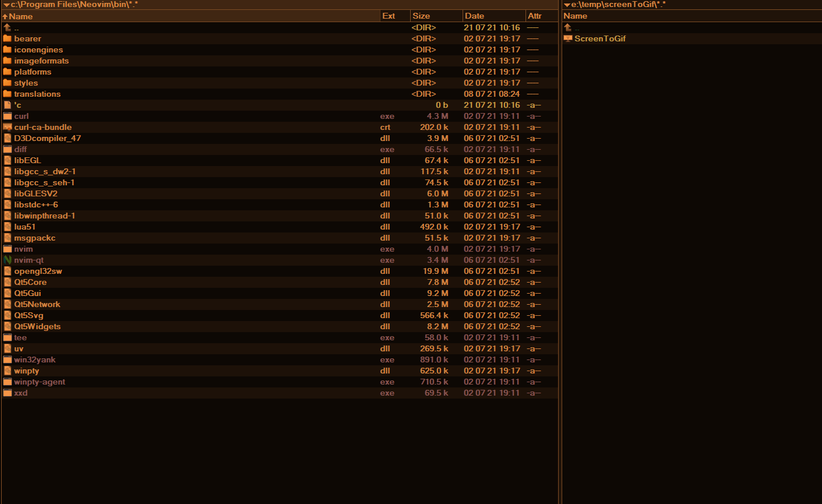Image resolution: width=822 pixels, height=504 pixels.
Task: Click the up-arrow parent folder icon in right pane
Action: [x=567, y=27]
